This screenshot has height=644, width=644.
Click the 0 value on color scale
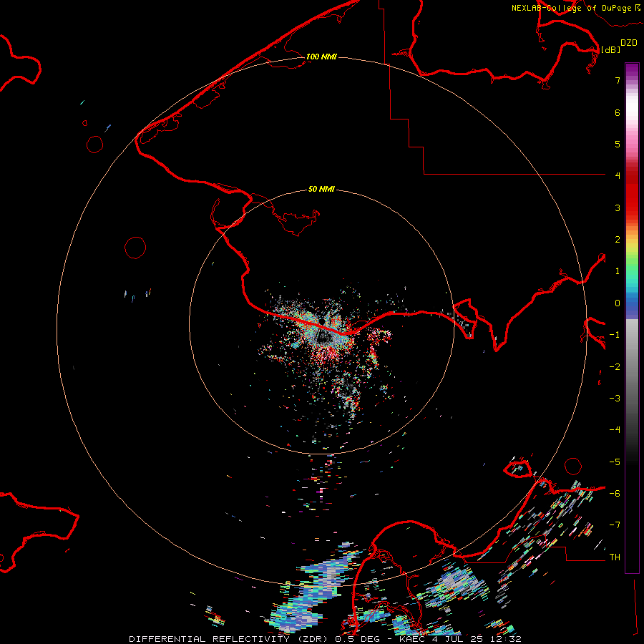(618, 303)
